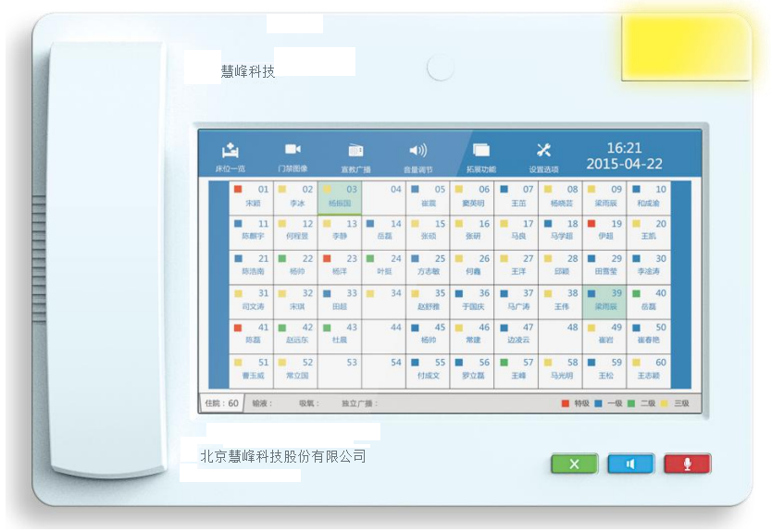The image size is (772, 532).
Task: Select bed 03 杨振国
Action: (339, 197)
